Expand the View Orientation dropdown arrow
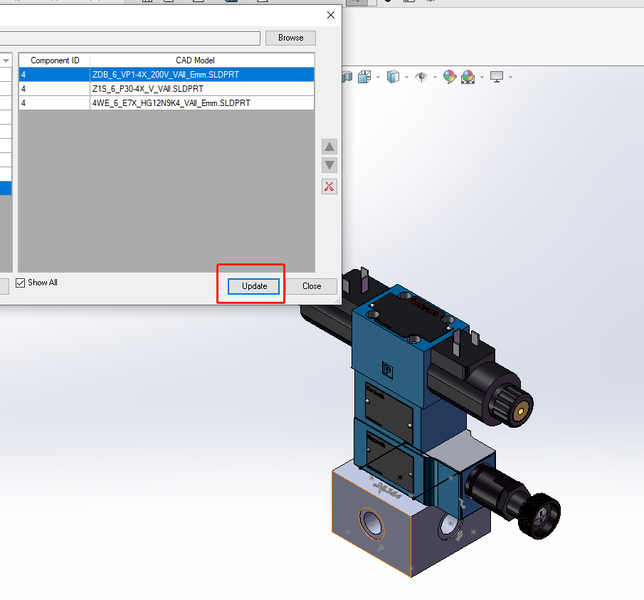The width and height of the screenshot is (644, 600). coord(378,77)
